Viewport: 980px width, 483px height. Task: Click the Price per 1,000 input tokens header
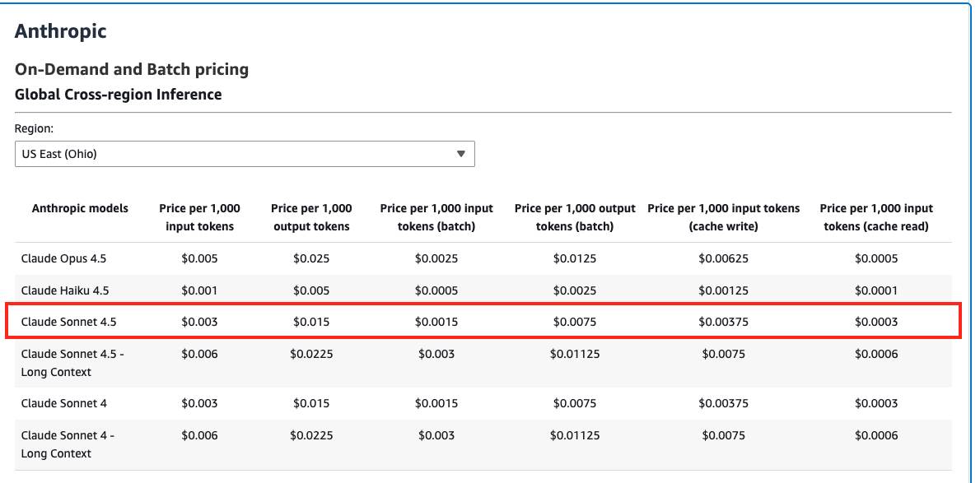click(199, 217)
